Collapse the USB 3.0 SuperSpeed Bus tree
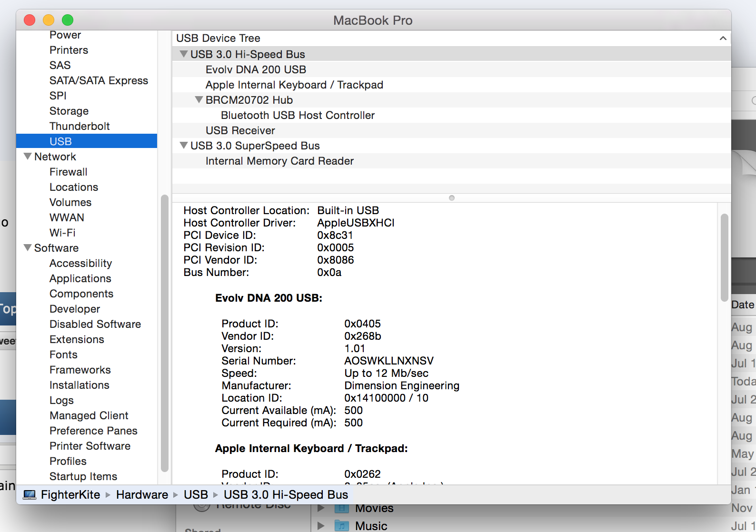Image resolution: width=756 pixels, height=532 pixels. [183, 146]
